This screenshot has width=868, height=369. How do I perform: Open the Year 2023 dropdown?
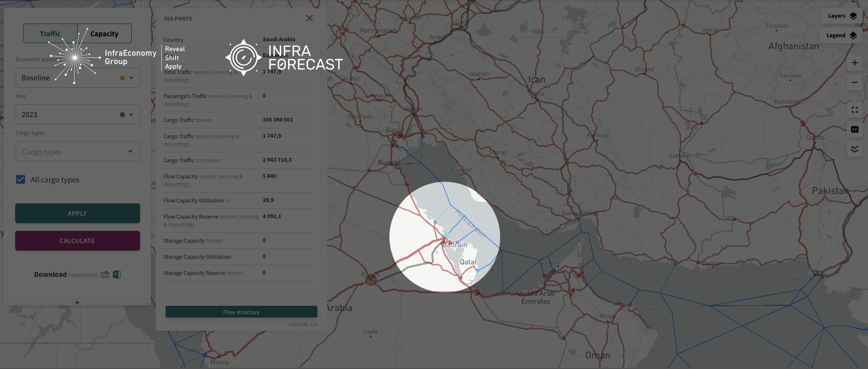click(x=78, y=115)
